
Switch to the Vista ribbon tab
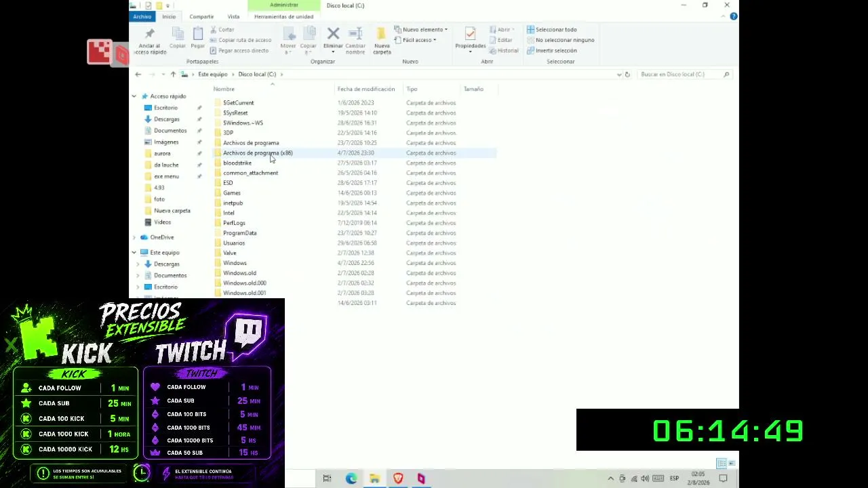point(233,16)
